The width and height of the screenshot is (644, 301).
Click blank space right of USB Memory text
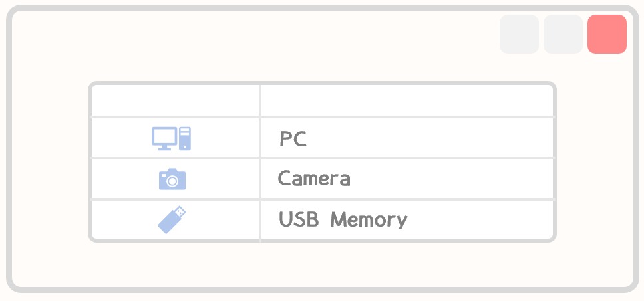(480, 219)
